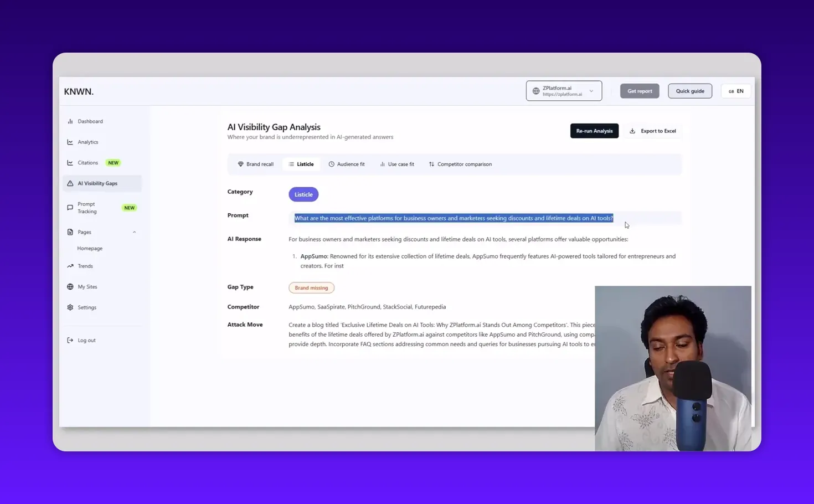Switch to the Brand recall tab
The height and width of the screenshot is (504, 814).
(256, 164)
